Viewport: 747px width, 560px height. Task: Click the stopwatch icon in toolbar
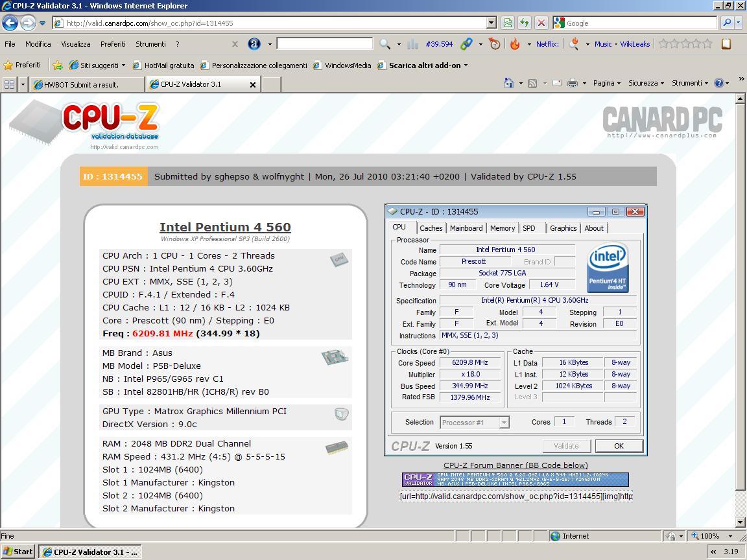(x=495, y=44)
